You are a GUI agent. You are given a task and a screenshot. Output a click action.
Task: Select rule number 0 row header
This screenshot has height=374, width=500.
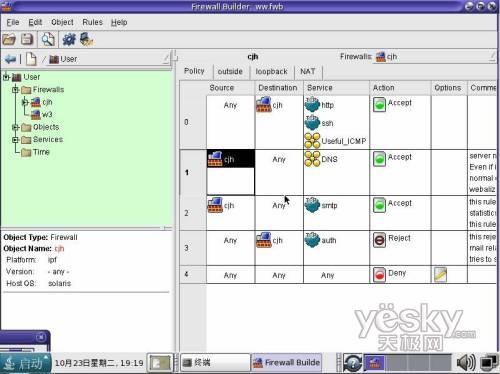[x=193, y=122]
